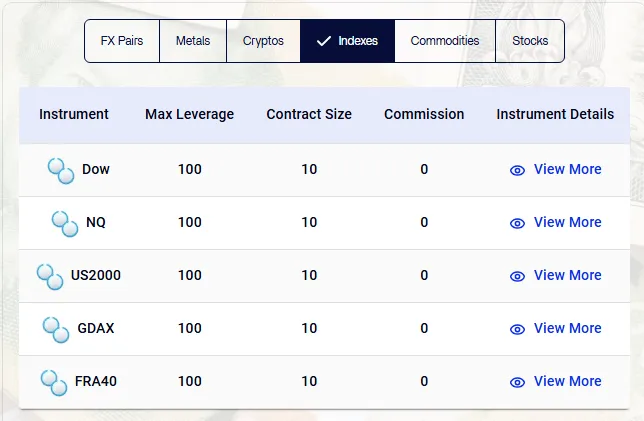Click the GDAX instrument icon

(56, 329)
